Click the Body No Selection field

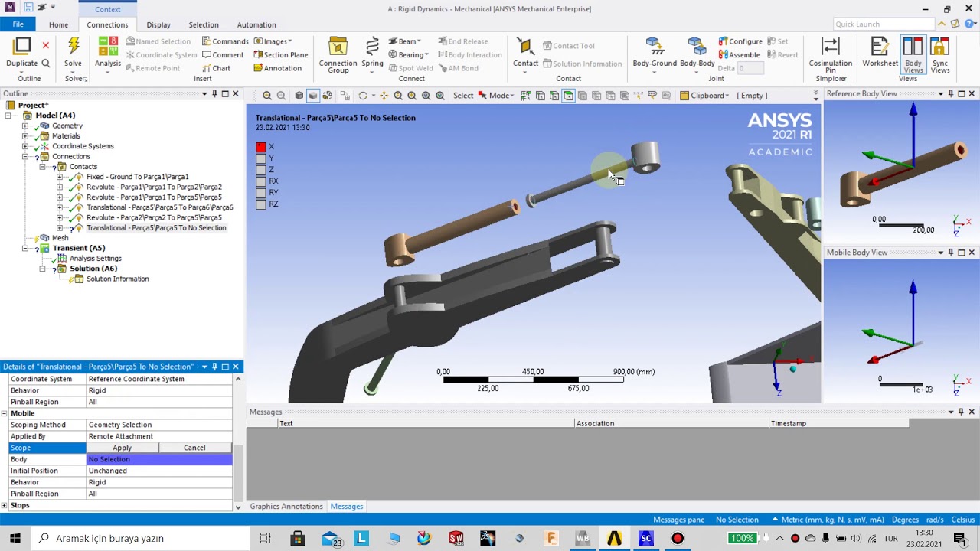tap(159, 459)
